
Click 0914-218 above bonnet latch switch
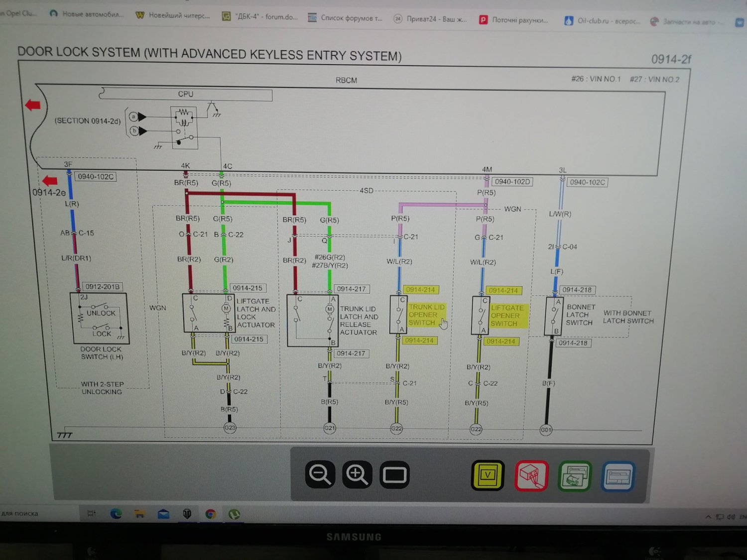pyautogui.click(x=577, y=290)
